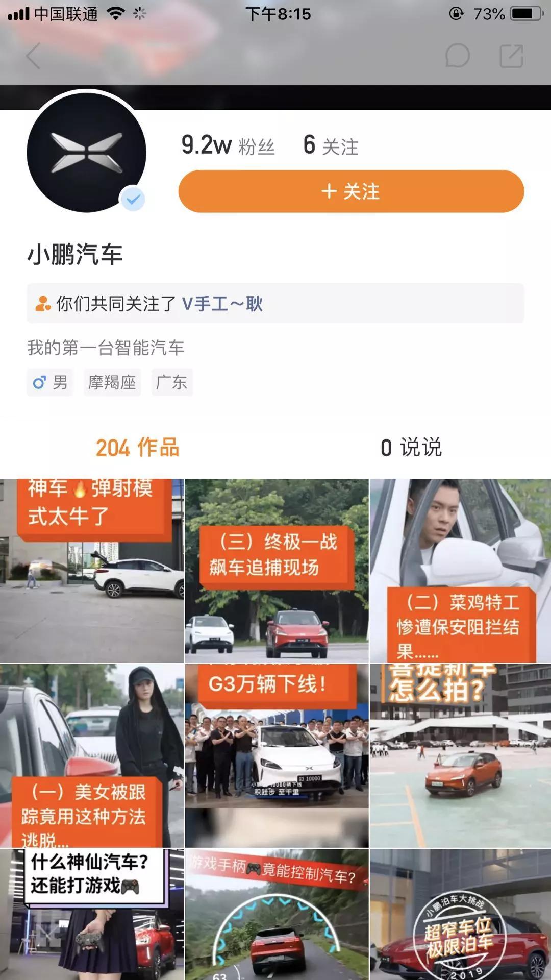This screenshot has width=551, height=980.
Task: Tap the male gender tag
Action: coord(50,382)
